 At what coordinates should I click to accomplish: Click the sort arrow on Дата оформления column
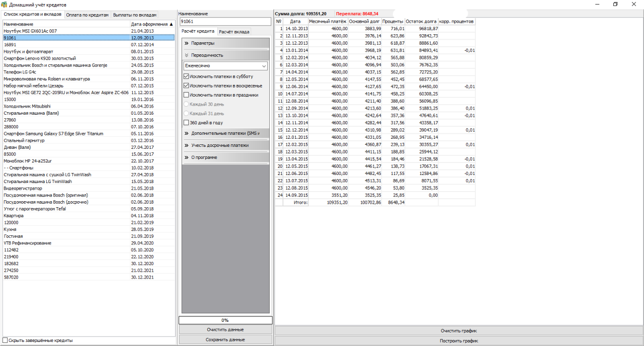point(171,24)
